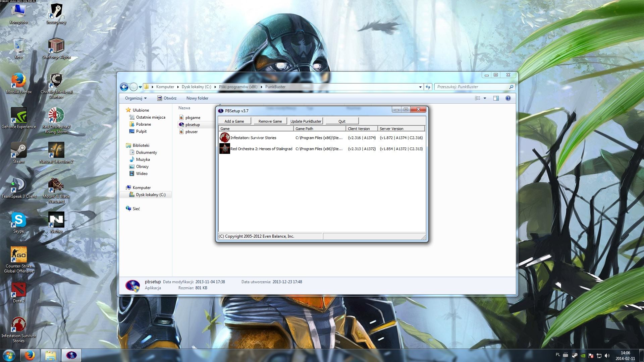Viewport: 644px width, 362px height.
Task: Click Add a Game button
Action: pyautogui.click(x=234, y=121)
